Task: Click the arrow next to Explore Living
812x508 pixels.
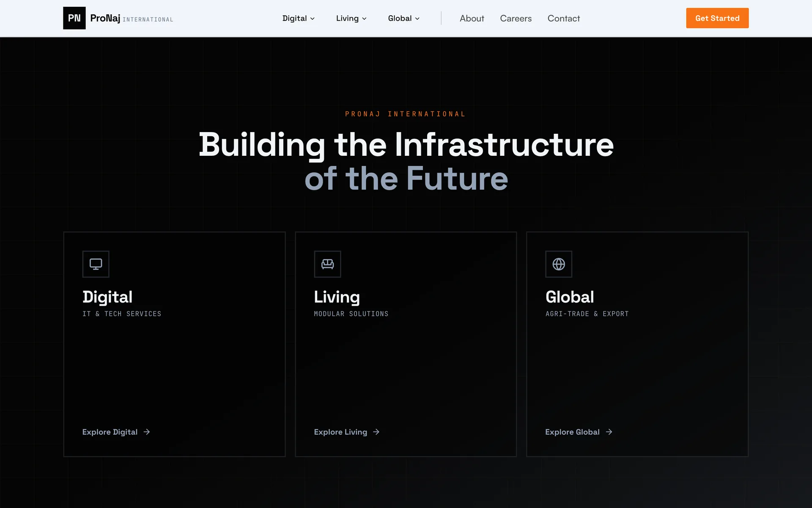Action: 376,432
